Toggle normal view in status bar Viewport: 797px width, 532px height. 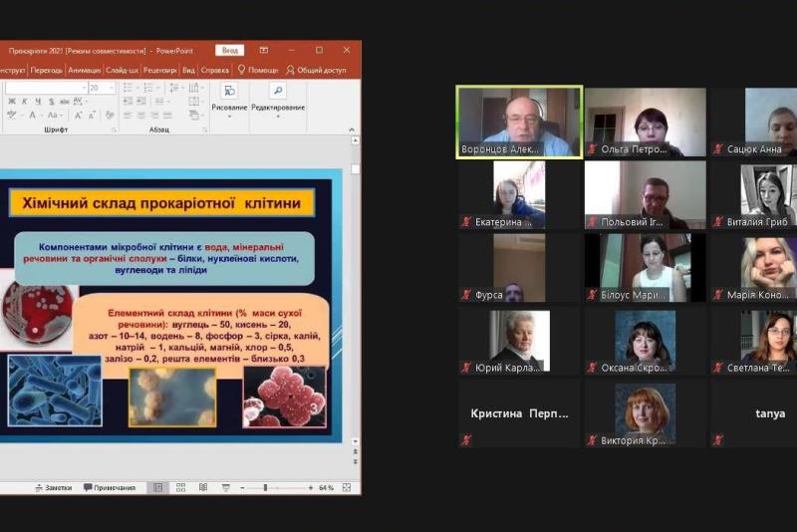pos(157,487)
